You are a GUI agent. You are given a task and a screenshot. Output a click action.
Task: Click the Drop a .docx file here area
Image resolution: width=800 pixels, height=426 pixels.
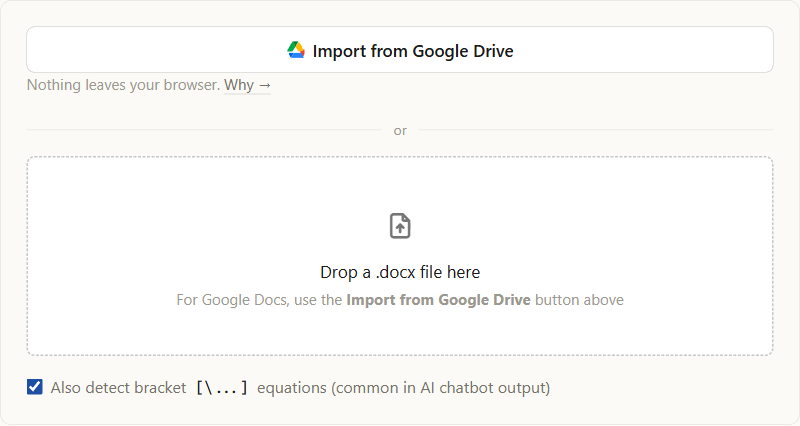pos(400,256)
